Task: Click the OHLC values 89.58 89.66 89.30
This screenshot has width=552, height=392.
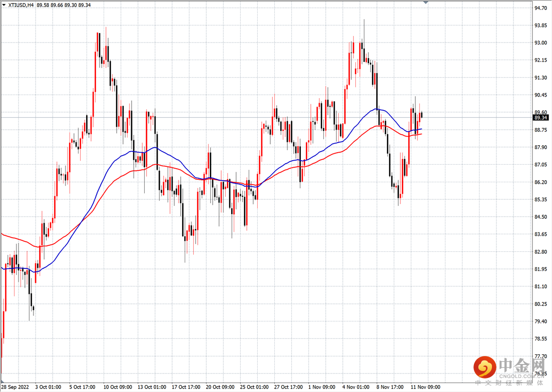Action: (57, 5)
